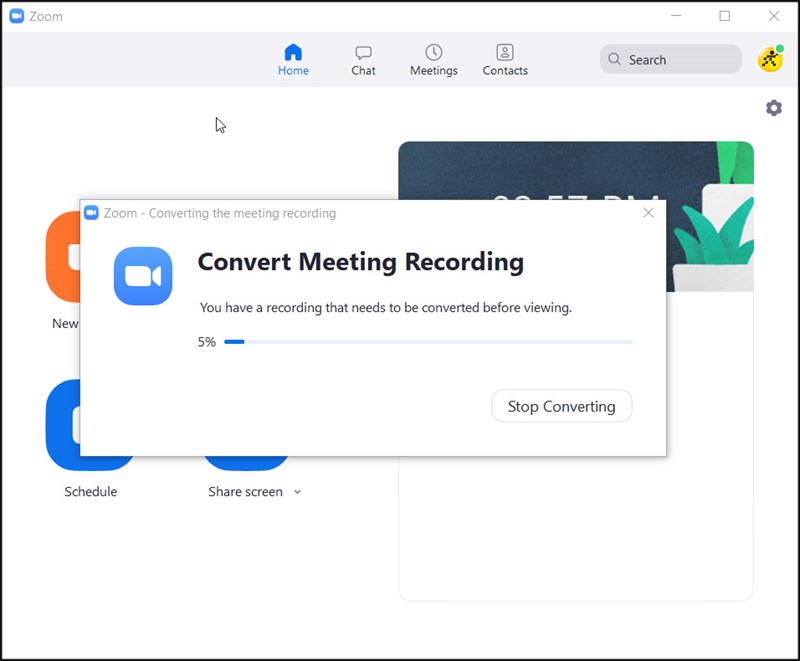Image resolution: width=800 pixels, height=661 pixels.
Task: Open the Contacts section icon
Action: [505, 52]
